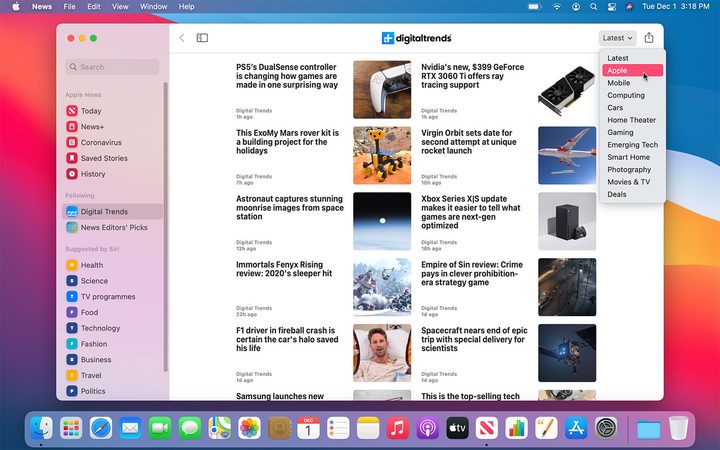
Task: Click the DualSense controller thumbnail
Action: (382, 90)
